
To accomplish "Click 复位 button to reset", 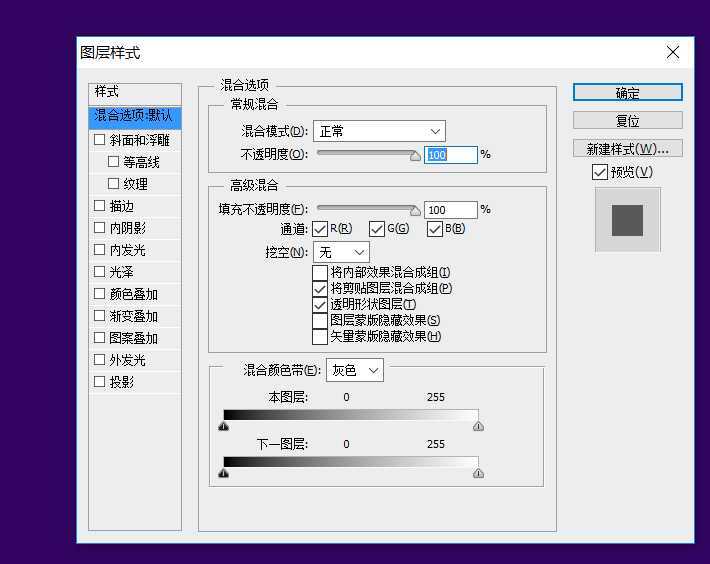I will [x=627, y=120].
